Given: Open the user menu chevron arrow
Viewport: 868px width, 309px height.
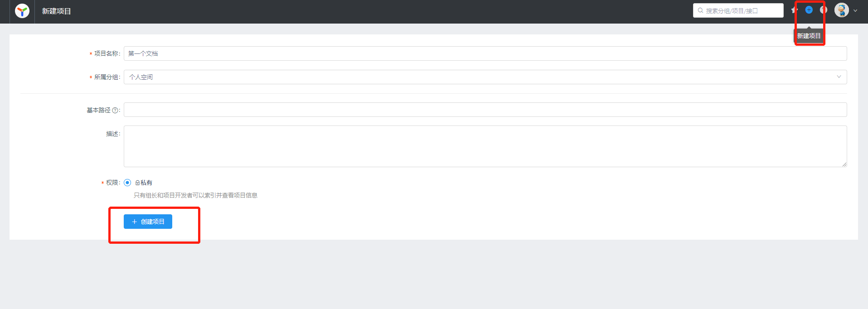Looking at the screenshot, I should pyautogui.click(x=855, y=11).
